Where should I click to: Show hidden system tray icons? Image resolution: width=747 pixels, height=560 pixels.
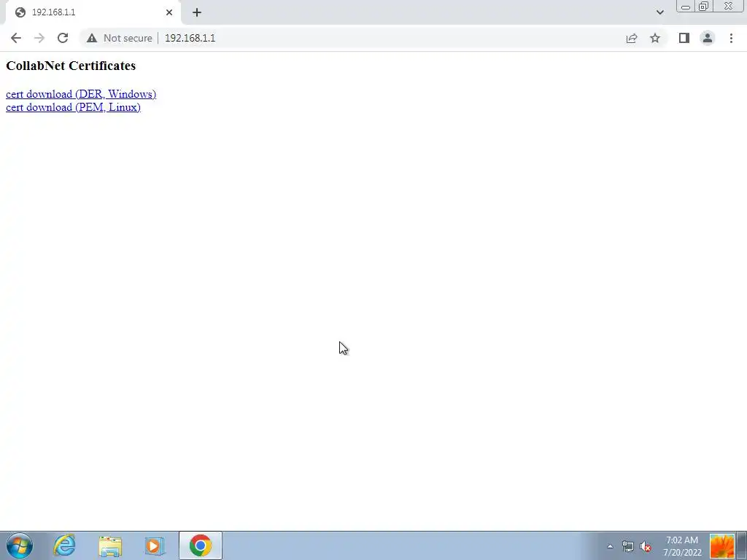(610, 546)
